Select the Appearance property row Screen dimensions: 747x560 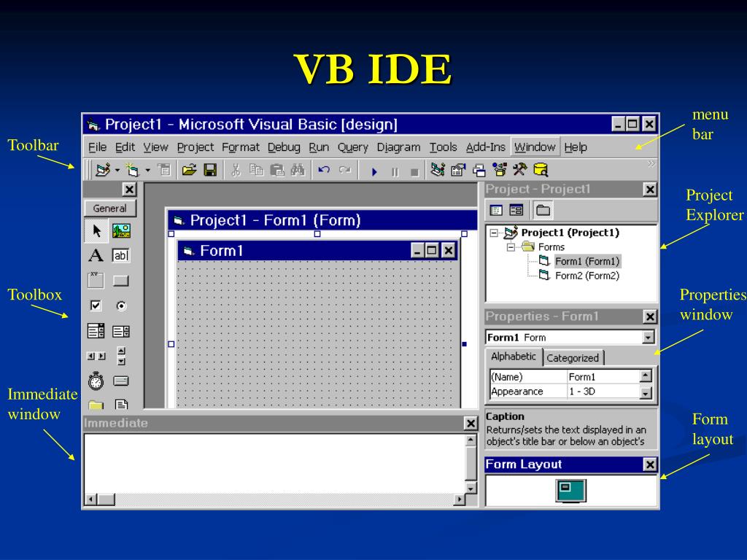click(x=565, y=392)
